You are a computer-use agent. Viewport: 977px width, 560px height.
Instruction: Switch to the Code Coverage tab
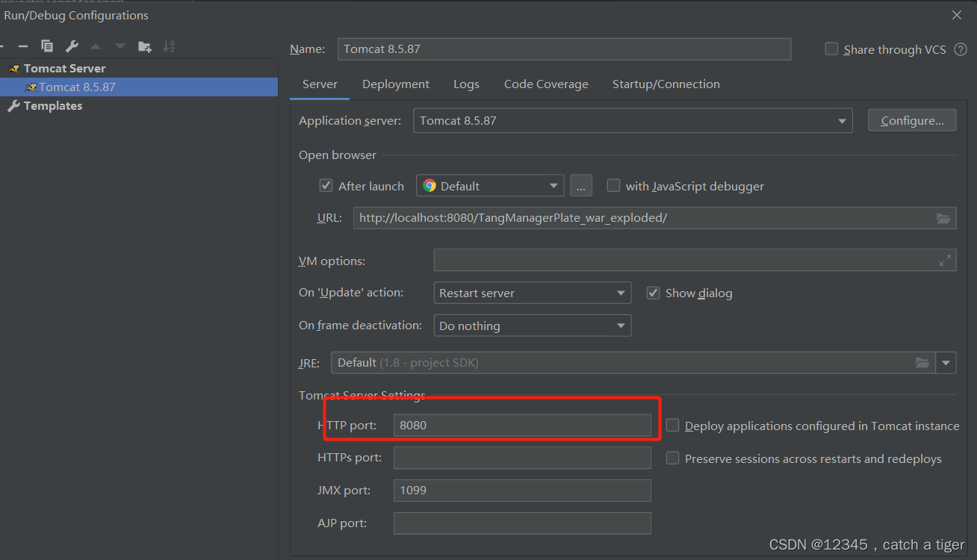(546, 84)
